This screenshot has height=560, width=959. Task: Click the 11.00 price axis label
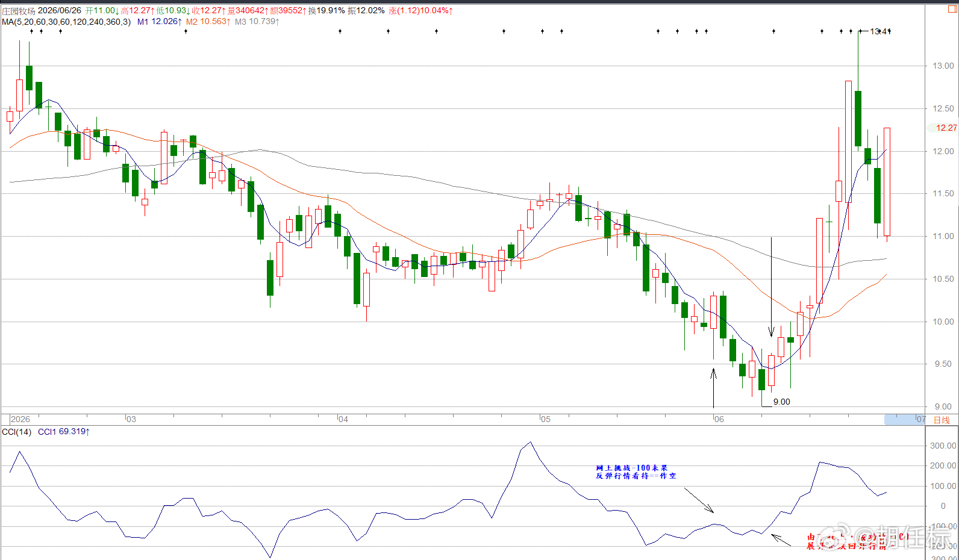click(943, 236)
